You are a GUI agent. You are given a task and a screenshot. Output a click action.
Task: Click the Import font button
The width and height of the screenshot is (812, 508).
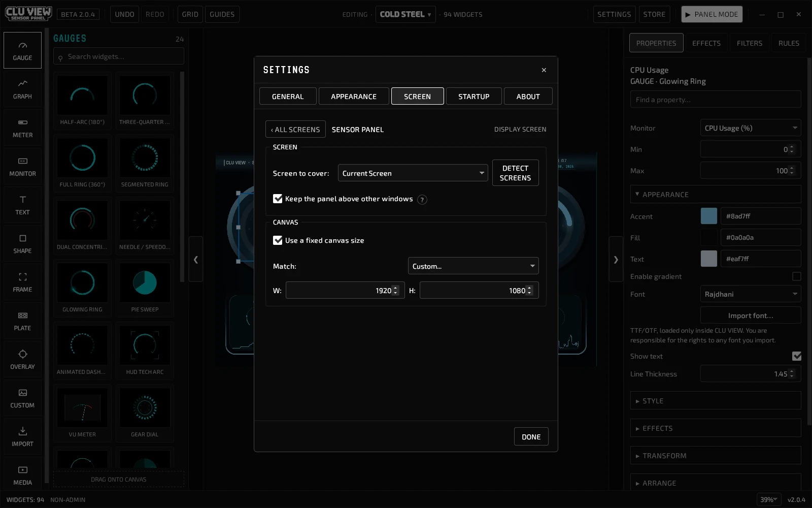pos(751,315)
